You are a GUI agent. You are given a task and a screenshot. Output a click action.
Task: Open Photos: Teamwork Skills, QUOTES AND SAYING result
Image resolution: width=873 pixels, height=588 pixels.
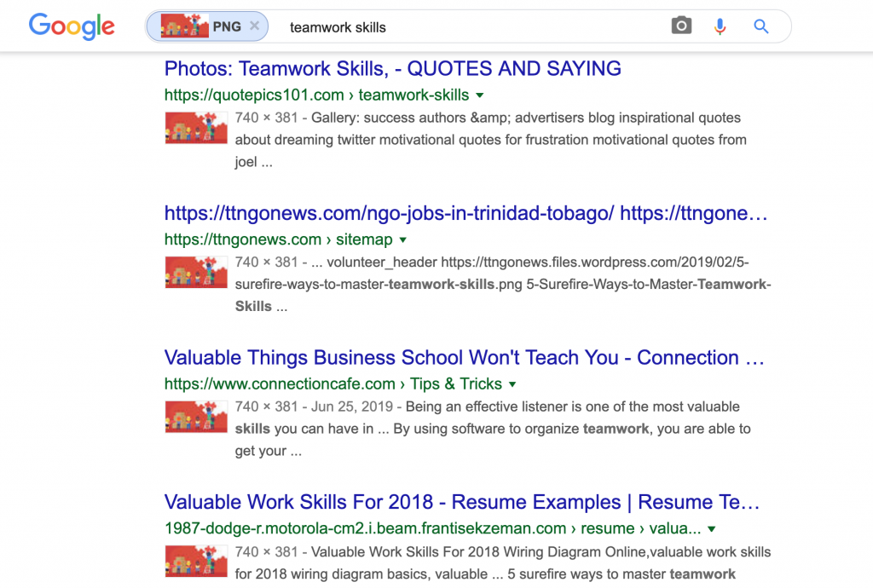(x=392, y=68)
